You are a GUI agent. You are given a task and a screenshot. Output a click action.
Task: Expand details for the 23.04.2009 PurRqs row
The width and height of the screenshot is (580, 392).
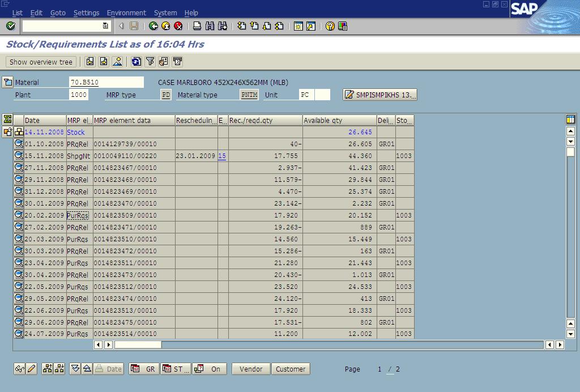tap(19, 263)
